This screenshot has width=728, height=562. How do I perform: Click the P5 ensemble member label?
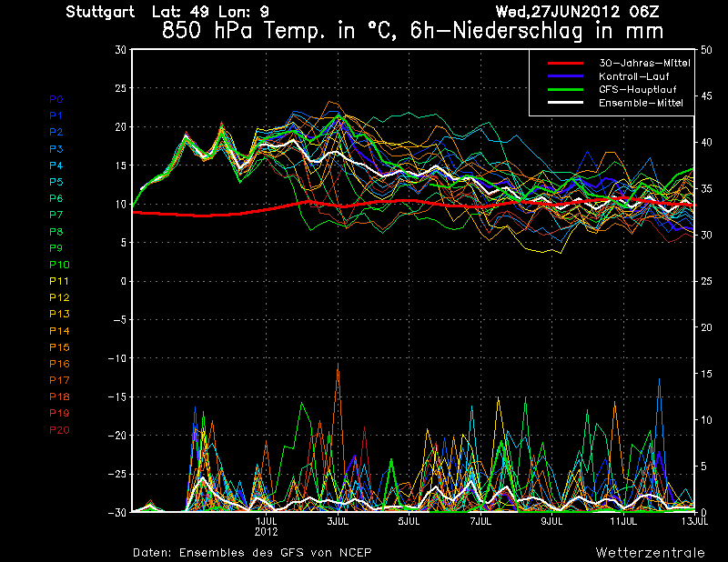coord(56,182)
